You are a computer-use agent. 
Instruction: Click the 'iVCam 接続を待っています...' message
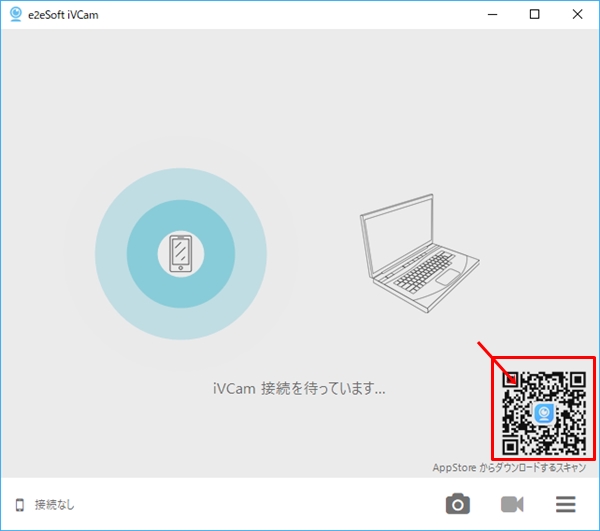pos(299,388)
